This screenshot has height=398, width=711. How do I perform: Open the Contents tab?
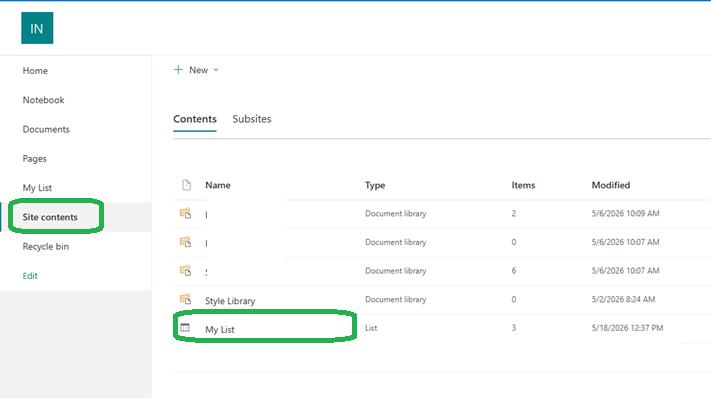point(195,119)
